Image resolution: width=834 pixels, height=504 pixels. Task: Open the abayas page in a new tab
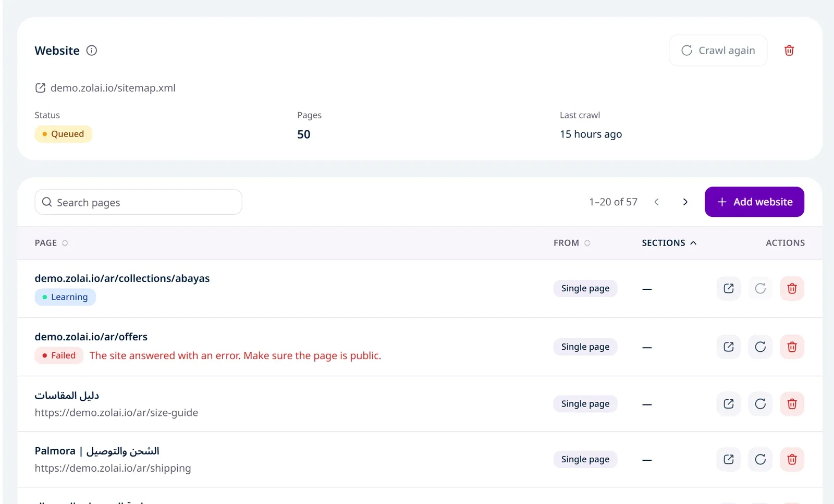(x=729, y=289)
